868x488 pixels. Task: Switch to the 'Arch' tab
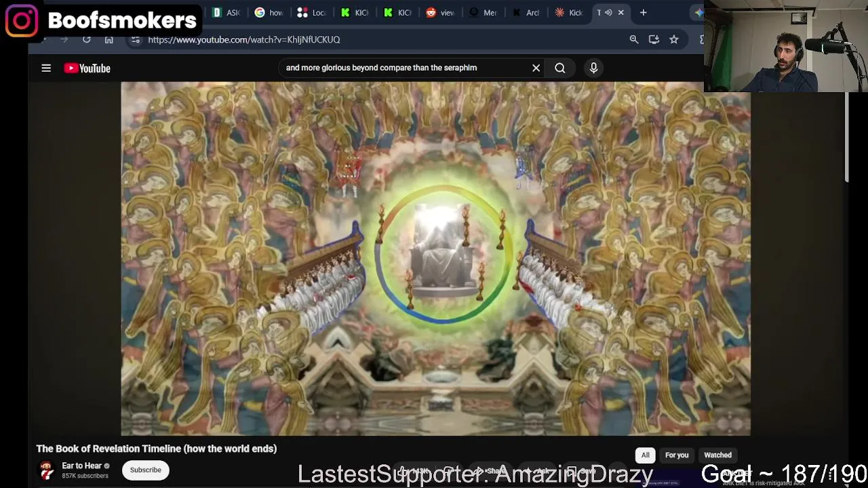525,12
